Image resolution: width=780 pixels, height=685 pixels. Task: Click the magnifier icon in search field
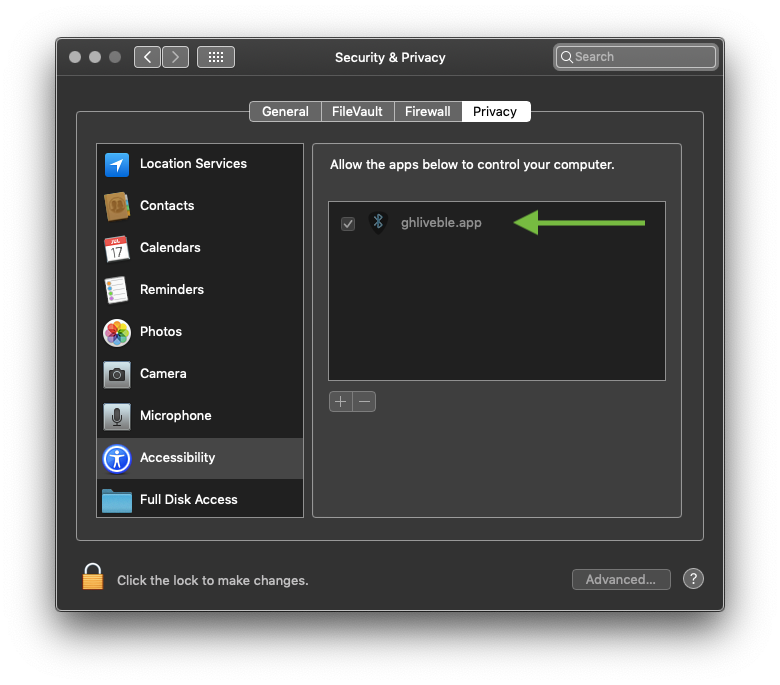click(566, 57)
